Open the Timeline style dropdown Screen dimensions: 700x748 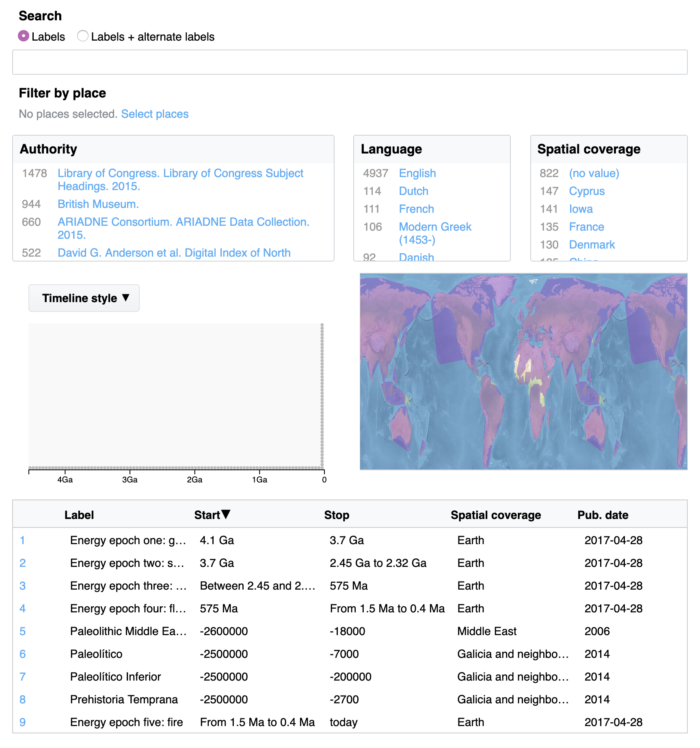[84, 298]
